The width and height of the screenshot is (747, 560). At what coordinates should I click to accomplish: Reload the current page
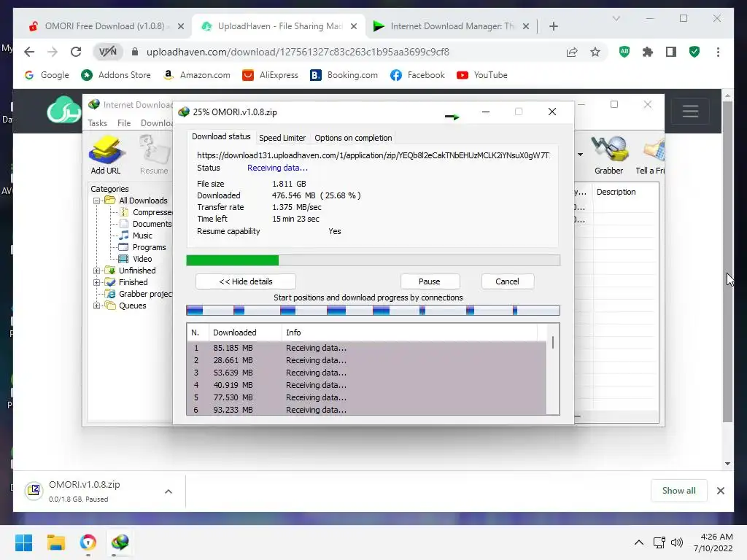[76, 52]
